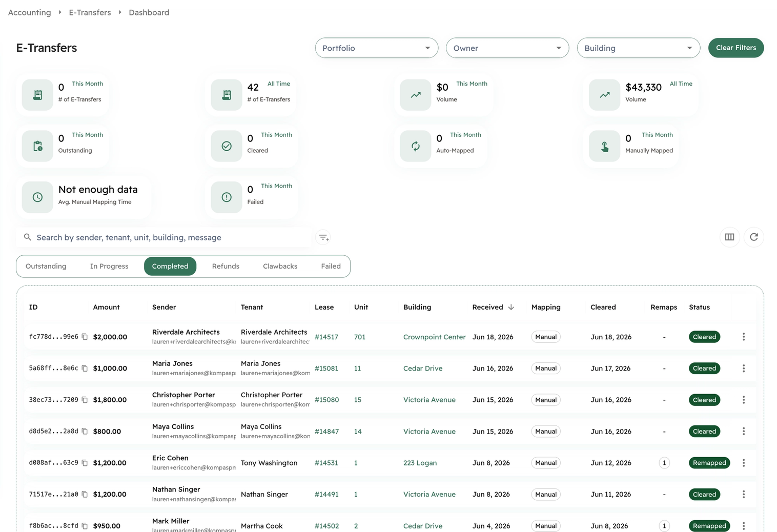Refresh the e-transfers table
The width and height of the screenshot is (777, 532).
coord(754,237)
